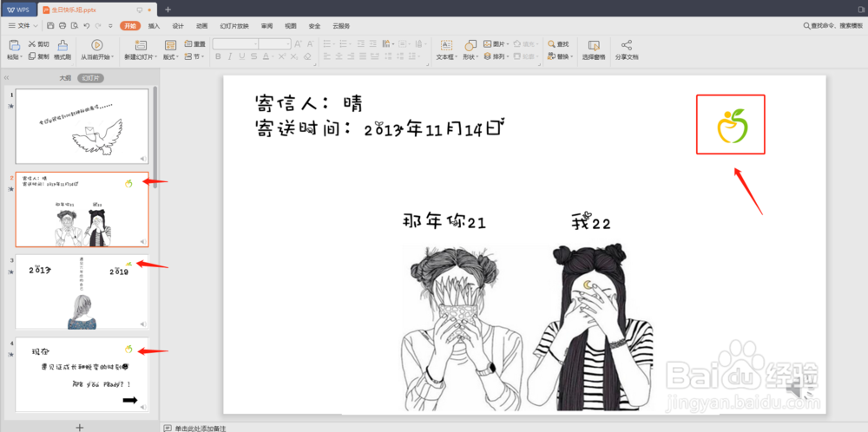Click the Paste (粘贴) clipboard icon
The height and width of the screenshot is (432, 868).
[x=15, y=46]
